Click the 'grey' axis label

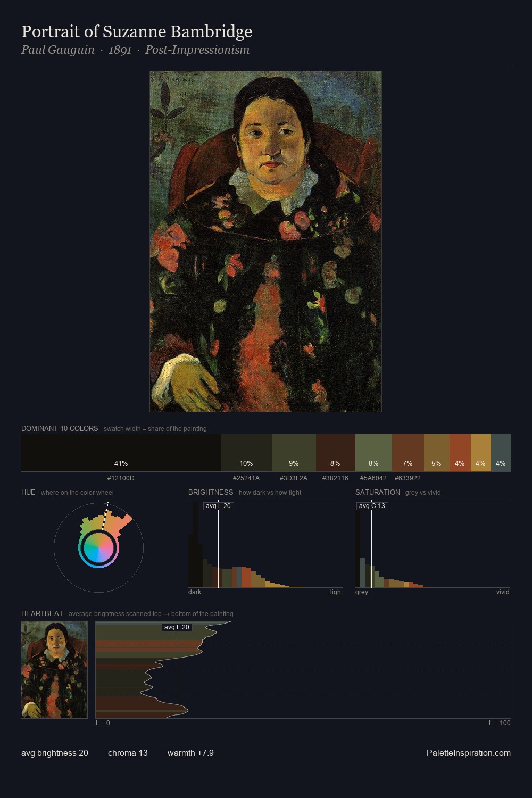362,592
